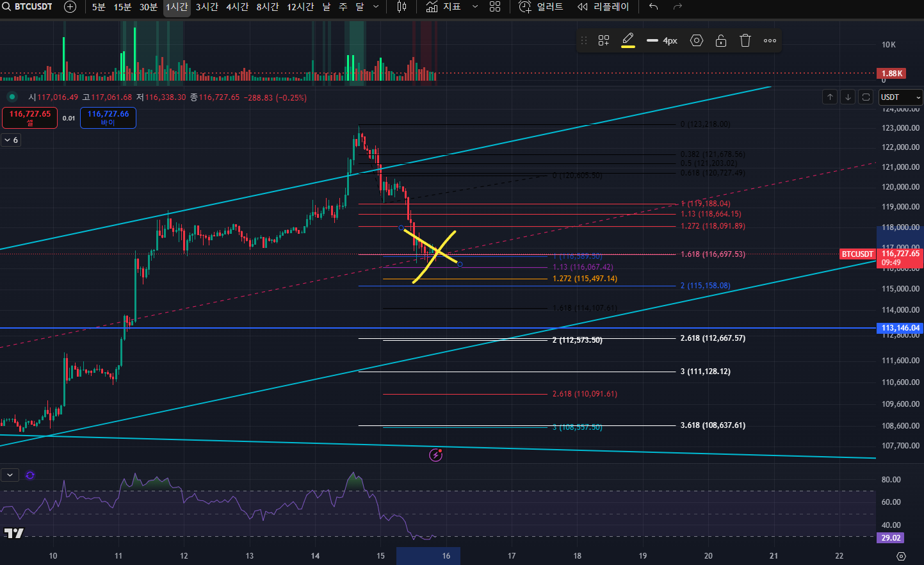Move the pane down with the down arrow
This screenshot has width=924, height=565.
(x=848, y=97)
